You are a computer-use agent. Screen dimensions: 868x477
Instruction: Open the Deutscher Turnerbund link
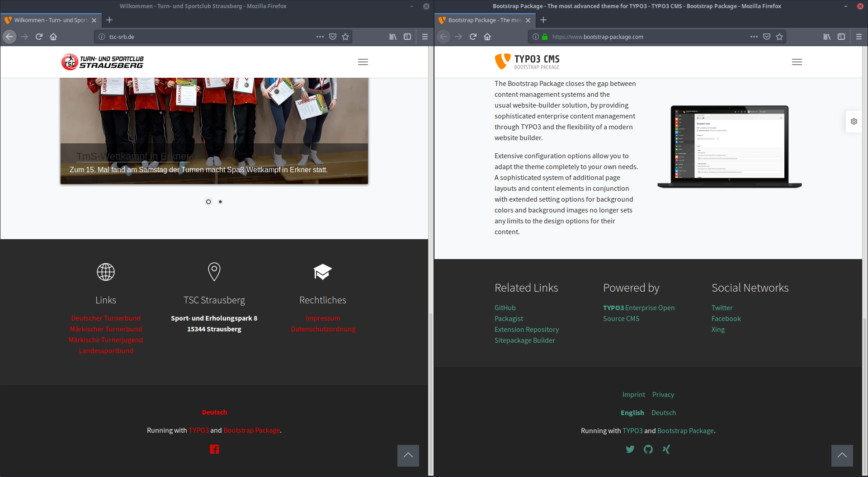click(106, 318)
